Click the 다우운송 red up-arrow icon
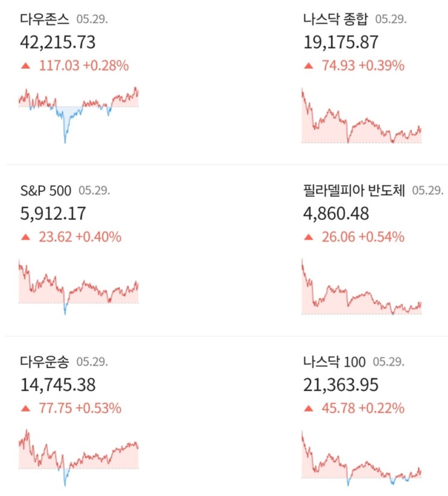The height and width of the screenshot is (496, 448). [25, 409]
